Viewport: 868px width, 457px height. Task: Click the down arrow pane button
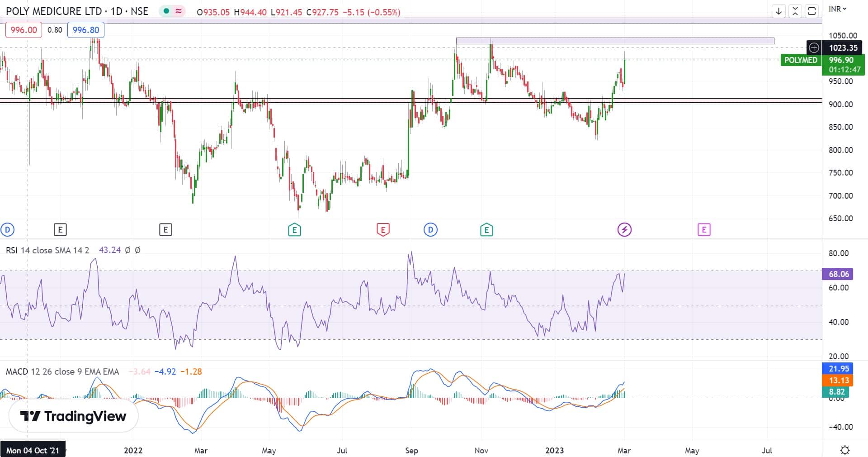coord(778,11)
